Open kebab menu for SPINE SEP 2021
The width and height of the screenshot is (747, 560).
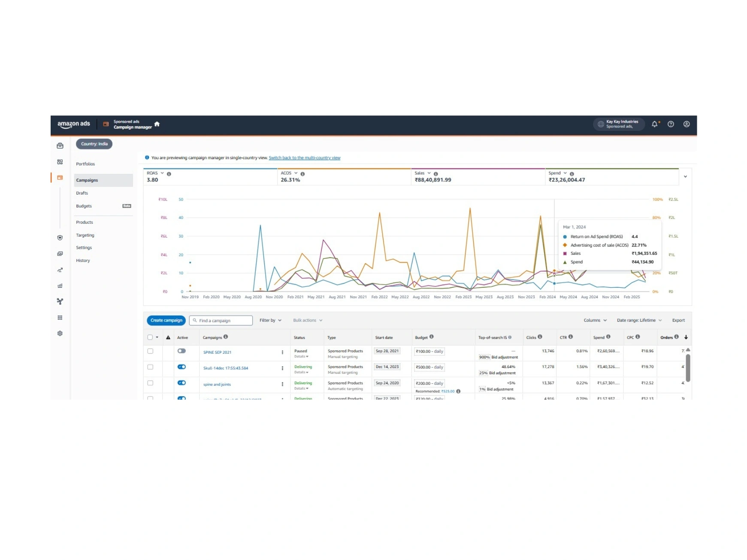tap(282, 352)
